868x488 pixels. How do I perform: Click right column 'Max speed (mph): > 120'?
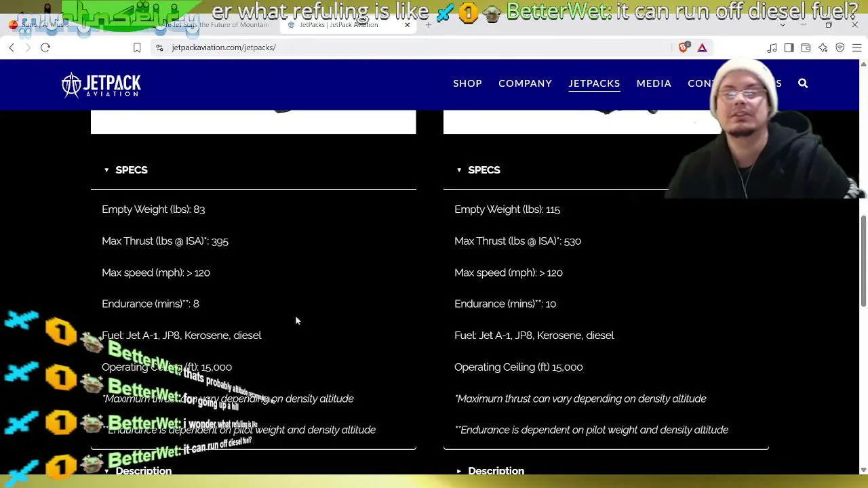[x=509, y=272]
